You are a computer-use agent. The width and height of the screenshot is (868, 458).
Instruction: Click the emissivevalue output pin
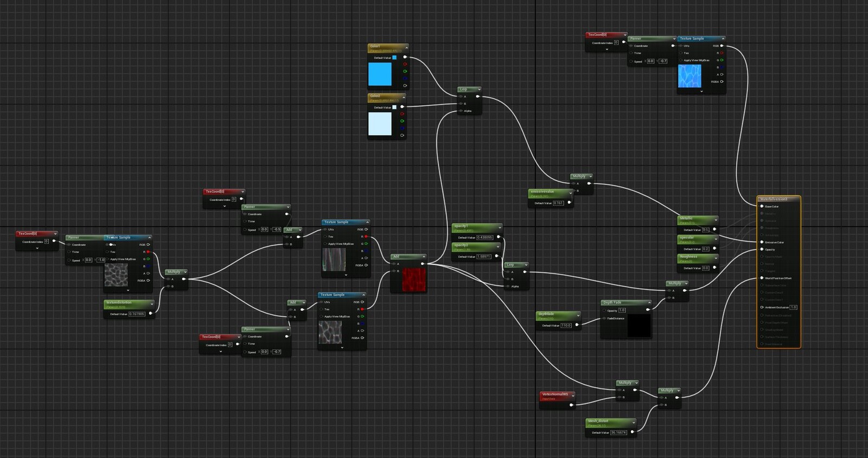click(569, 203)
